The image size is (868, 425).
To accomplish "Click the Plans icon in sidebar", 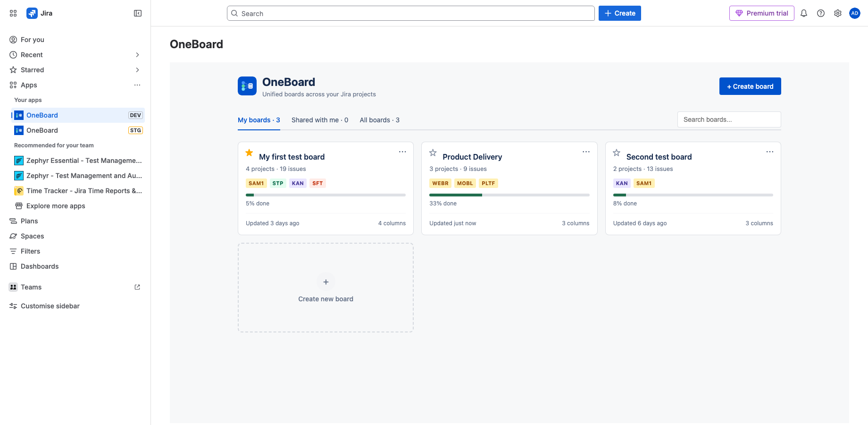I will point(13,221).
